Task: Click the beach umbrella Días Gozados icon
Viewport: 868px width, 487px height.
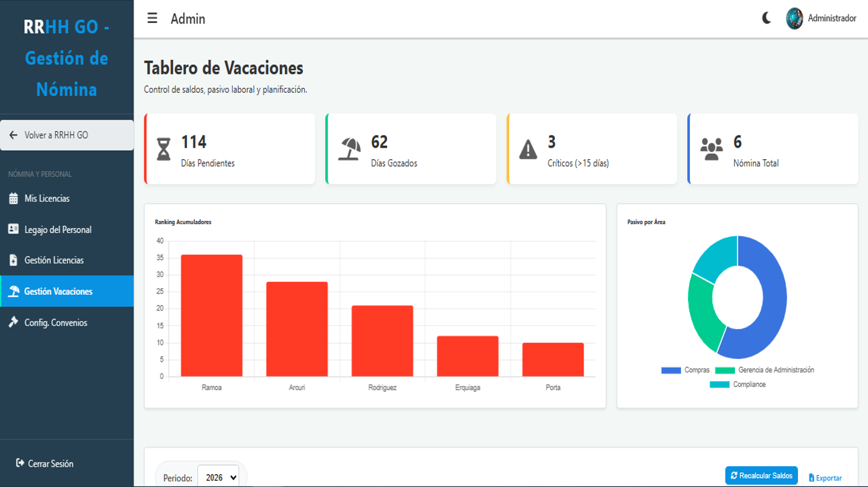Action: 349,150
